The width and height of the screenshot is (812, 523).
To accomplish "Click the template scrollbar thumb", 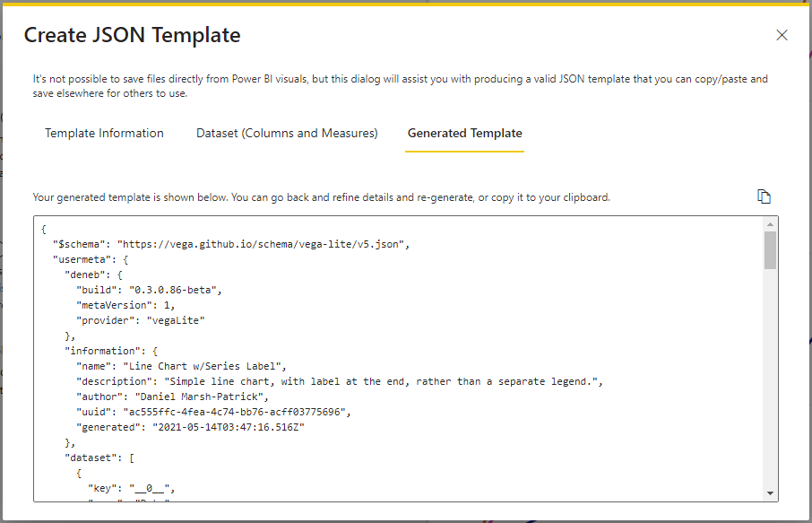I will [x=770, y=250].
